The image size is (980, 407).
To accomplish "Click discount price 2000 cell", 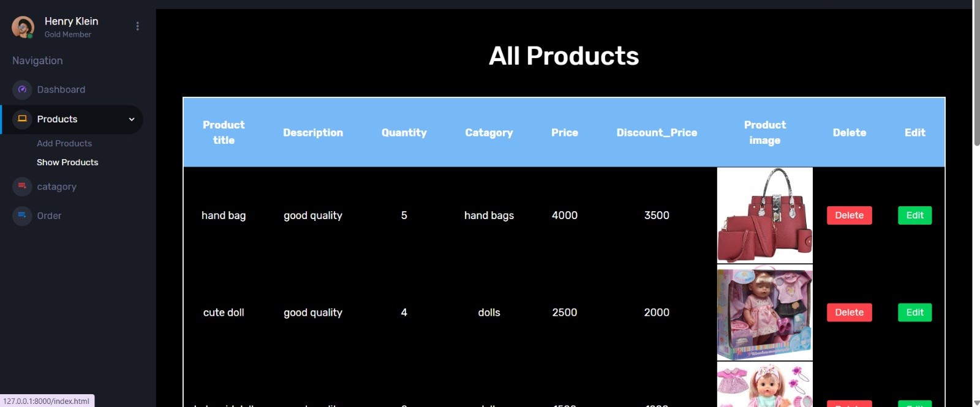I will coord(657,312).
